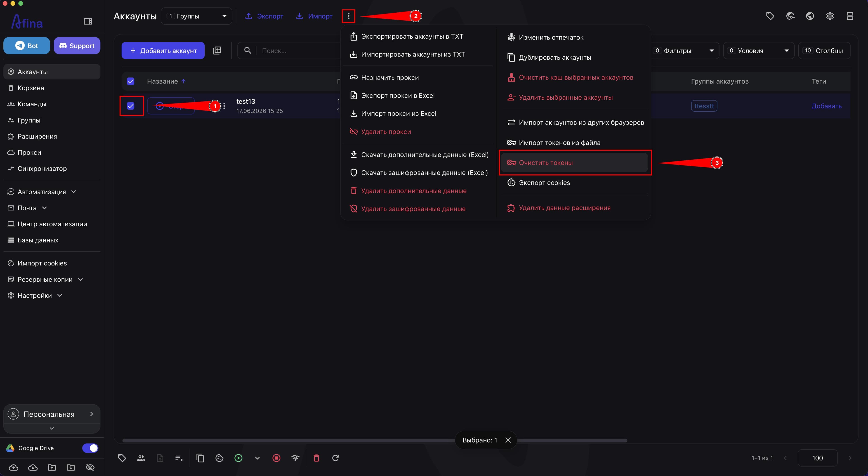Click the folder download icon bottom left
This screenshot has height=476, width=868.
(x=71, y=467)
